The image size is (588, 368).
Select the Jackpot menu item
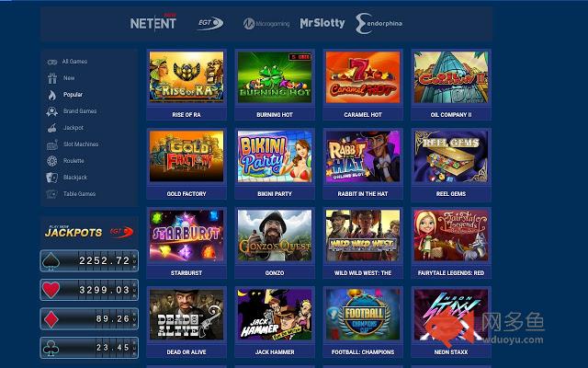tap(73, 127)
